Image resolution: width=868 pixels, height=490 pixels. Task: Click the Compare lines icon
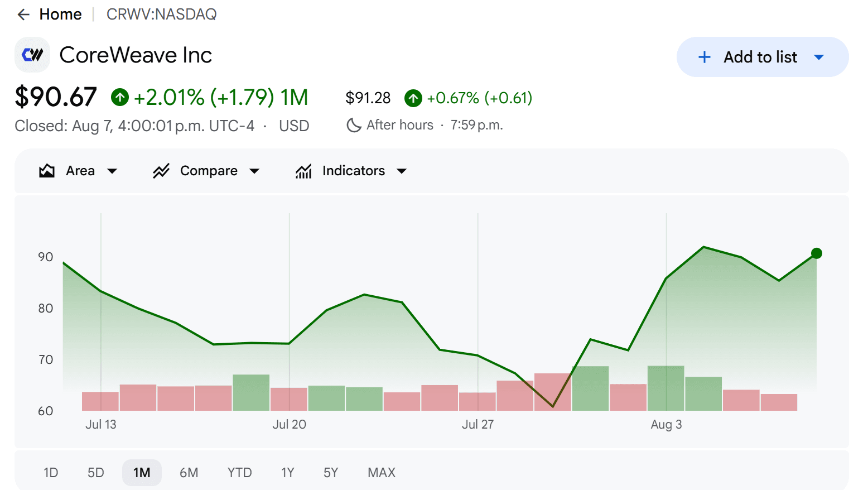point(161,171)
